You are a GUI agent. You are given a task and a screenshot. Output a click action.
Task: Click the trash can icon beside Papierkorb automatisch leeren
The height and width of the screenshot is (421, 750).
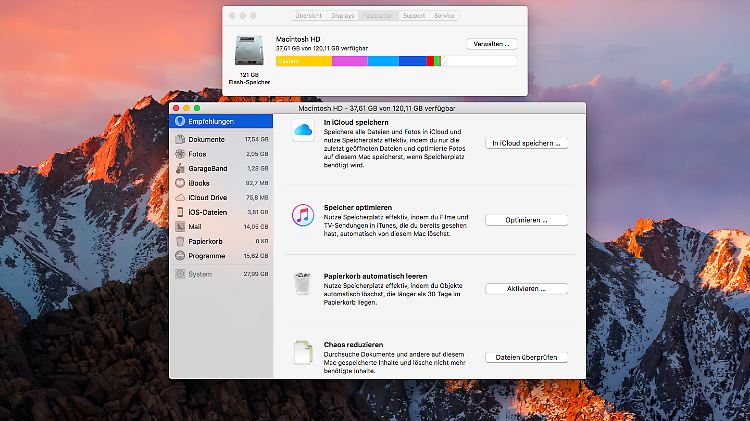(x=303, y=283)
